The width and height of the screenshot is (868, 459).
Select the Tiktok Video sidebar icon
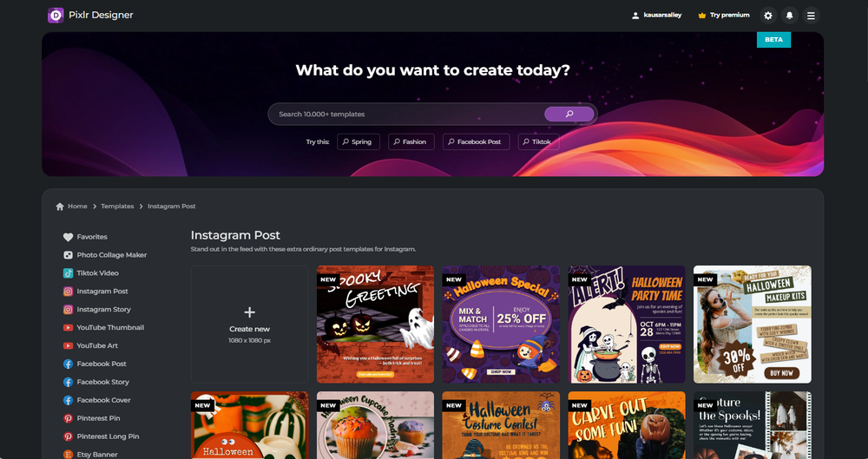point(68,273)
